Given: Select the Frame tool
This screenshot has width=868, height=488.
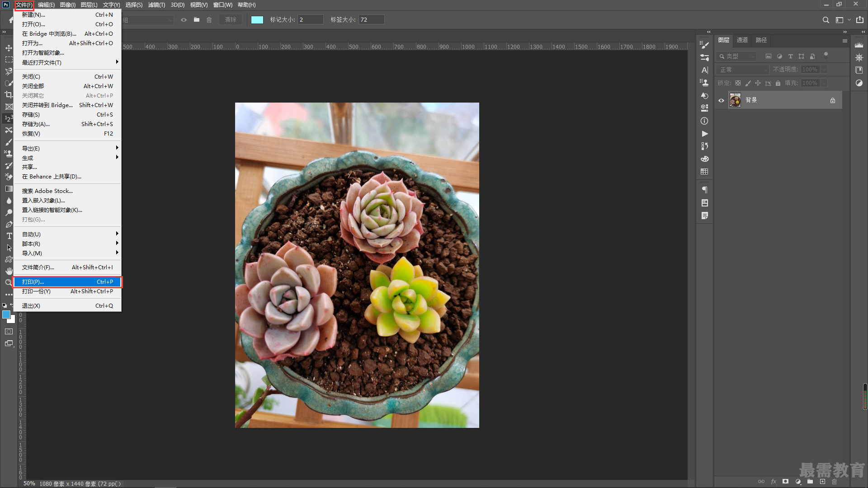Looking at the screenshot, I should 9,107.
